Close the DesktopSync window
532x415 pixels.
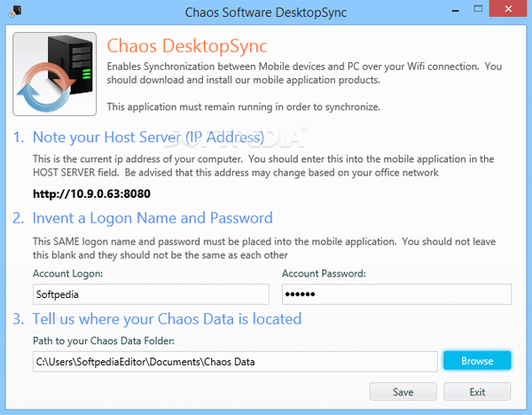pyautogui.click(x=508, y=9)
